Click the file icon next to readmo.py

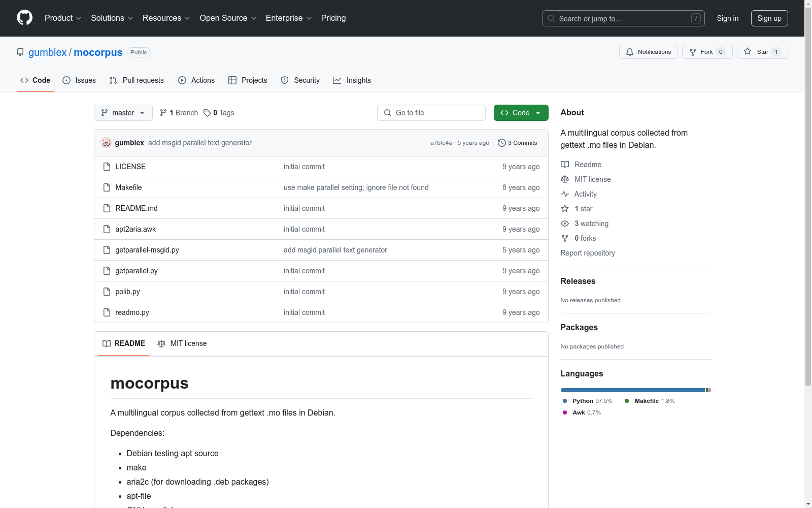tap(107, 312)
